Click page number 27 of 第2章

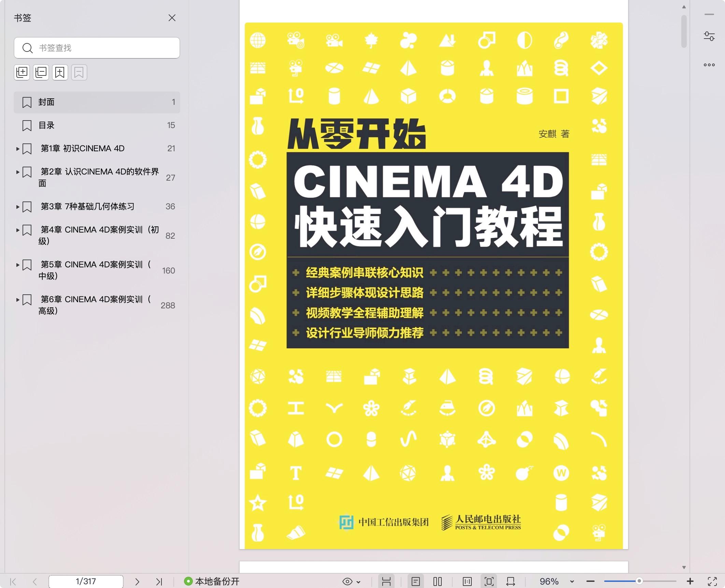(x=171, y=178)
